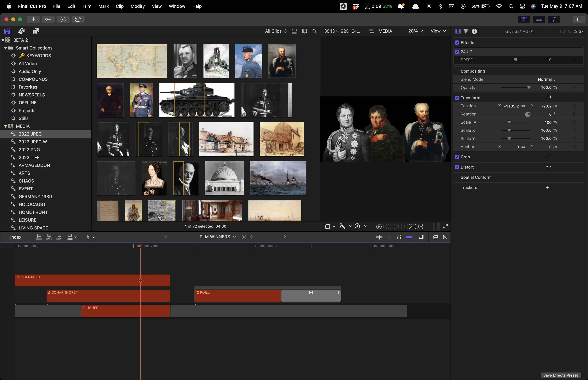Click the Save Effects Preset button
The height and width of the screenshot is (380, 588).
[x=560, y=375]
